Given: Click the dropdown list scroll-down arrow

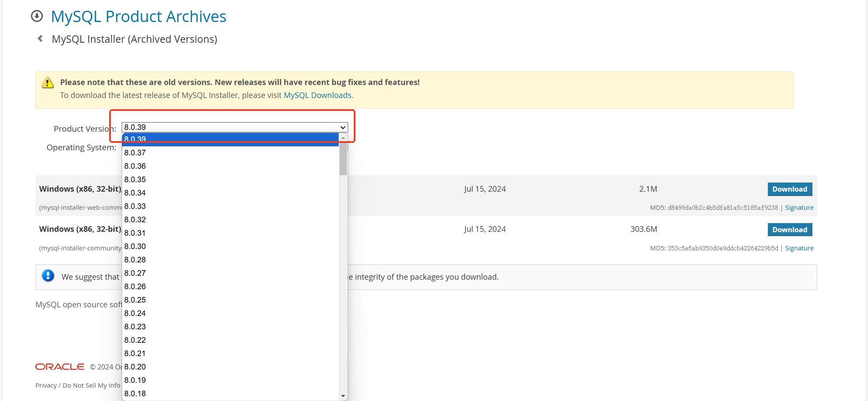Looking at the screenshot, I should click(343, 396).
